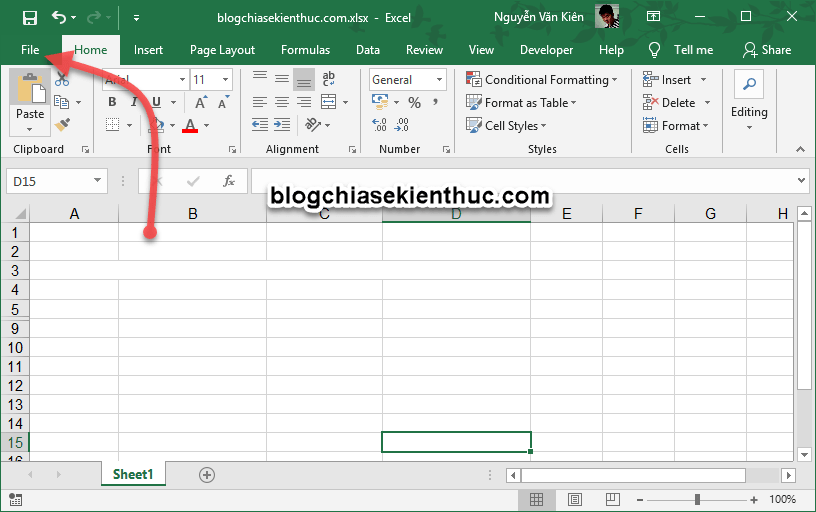
Task: Apply red font color
Action: click(190, 125)
